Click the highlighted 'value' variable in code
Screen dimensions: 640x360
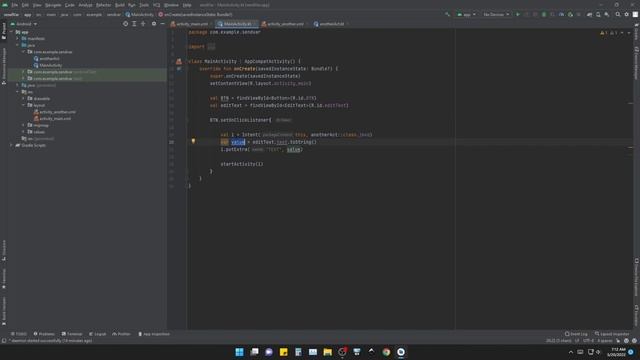point(238,142)
